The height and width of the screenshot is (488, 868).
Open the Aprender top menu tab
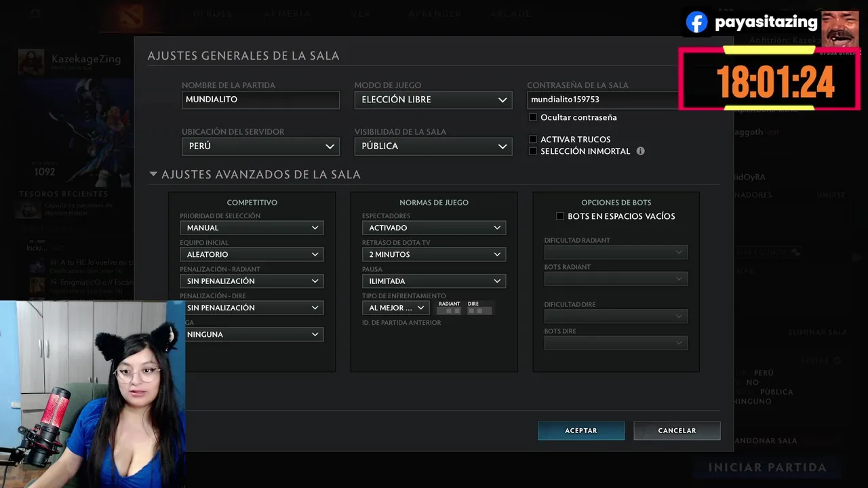[x=434, y=14]
